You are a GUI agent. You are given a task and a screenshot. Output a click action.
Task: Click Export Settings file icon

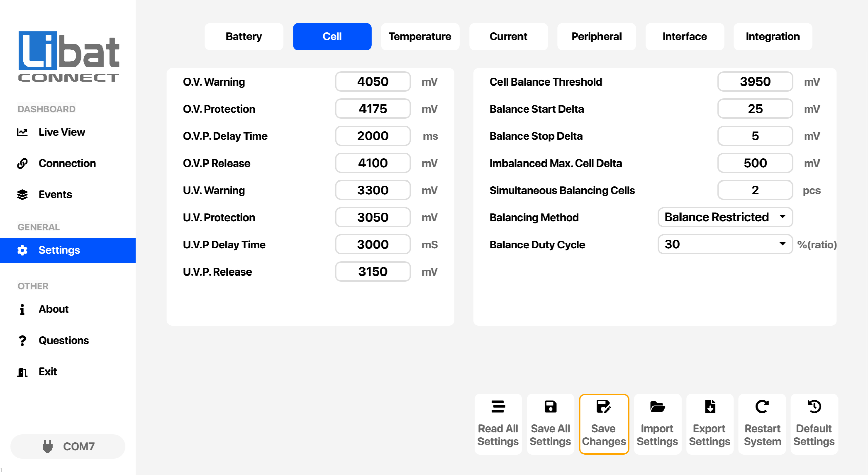(x=710, y=406)
